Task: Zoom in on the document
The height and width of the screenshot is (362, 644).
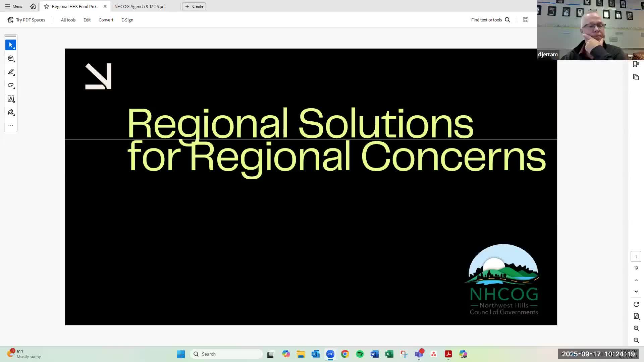Action: [x=636, y=328]
